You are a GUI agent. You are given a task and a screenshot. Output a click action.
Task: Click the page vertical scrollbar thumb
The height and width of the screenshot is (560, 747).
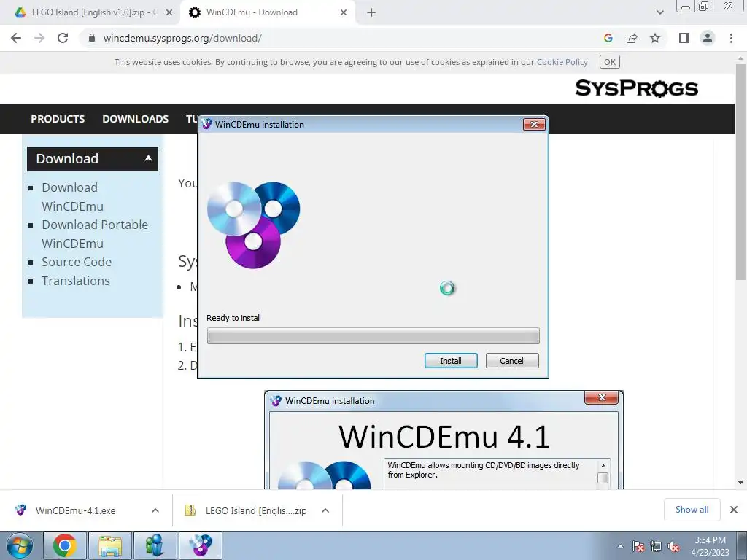pyautogui.click(x=740, y=171)
